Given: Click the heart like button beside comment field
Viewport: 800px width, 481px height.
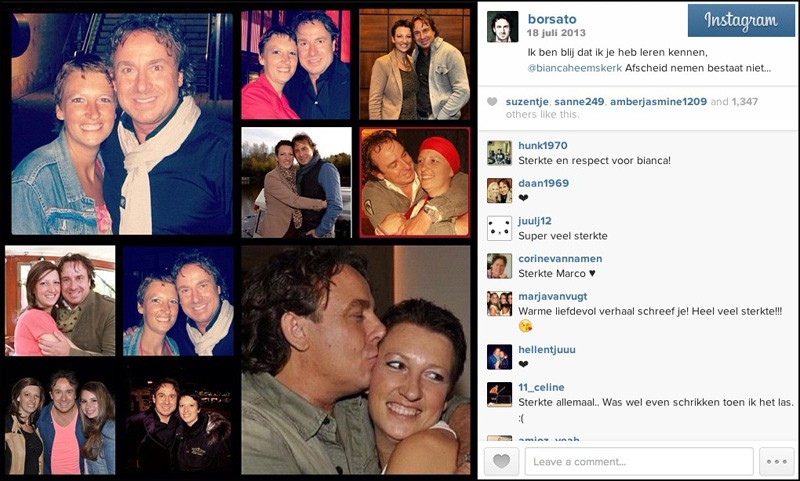Looking at the screenshot, I should 502,462.
